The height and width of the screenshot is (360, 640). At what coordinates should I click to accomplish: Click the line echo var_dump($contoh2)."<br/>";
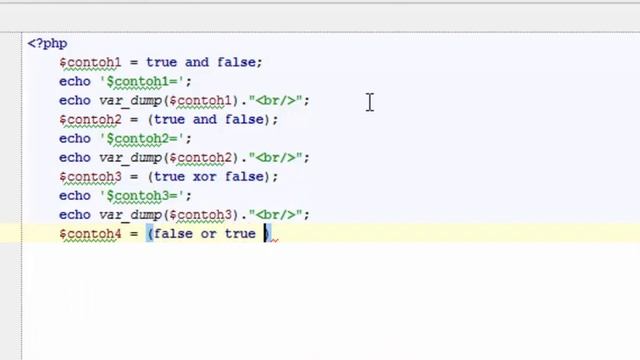coord(184,158)
